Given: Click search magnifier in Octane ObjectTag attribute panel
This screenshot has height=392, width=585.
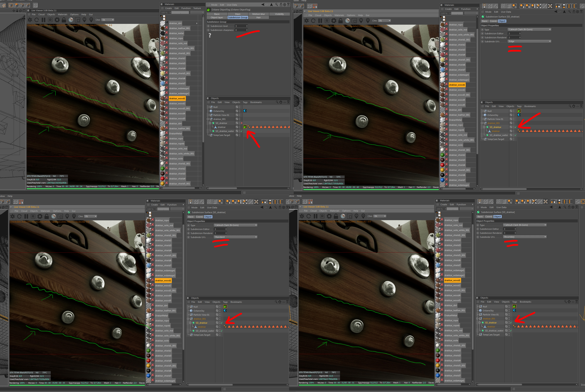Looking at the screenshot, I should click(x=276, y=4).
